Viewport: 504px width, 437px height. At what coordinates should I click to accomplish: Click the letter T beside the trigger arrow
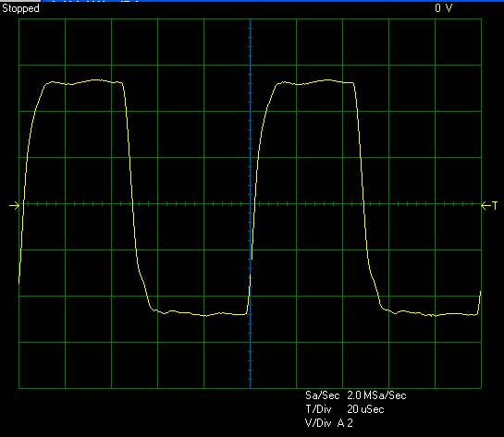tap(495, 205)
